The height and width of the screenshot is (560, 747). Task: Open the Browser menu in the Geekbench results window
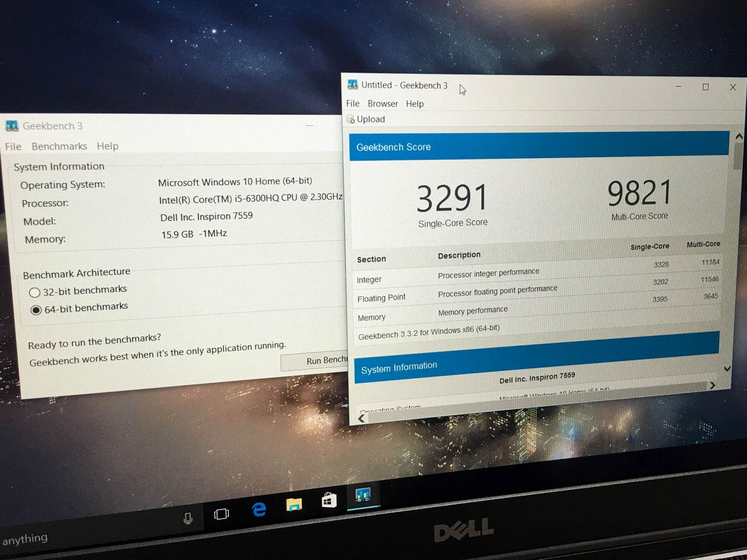point(383,103)
